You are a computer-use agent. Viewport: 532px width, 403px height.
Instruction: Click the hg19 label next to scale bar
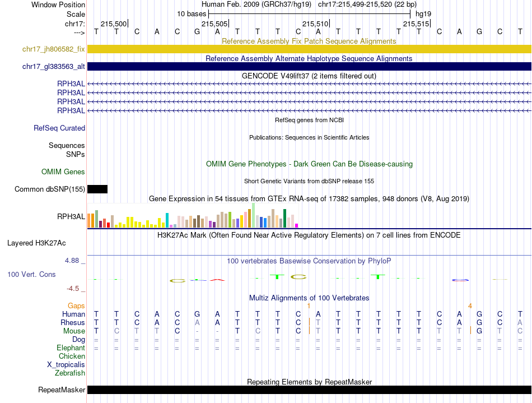pos(423,14)
